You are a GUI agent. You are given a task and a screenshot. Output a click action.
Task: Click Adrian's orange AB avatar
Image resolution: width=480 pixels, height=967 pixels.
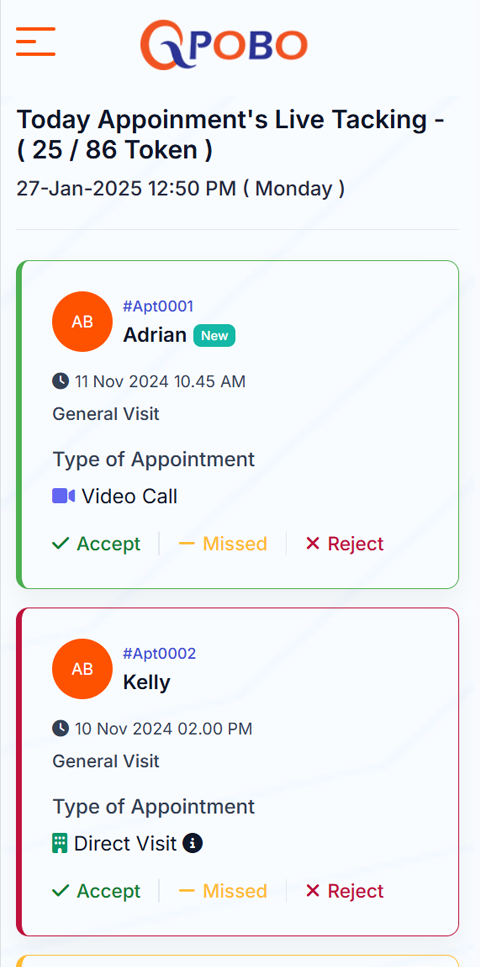pyautogui.click(x=83, y=321)
